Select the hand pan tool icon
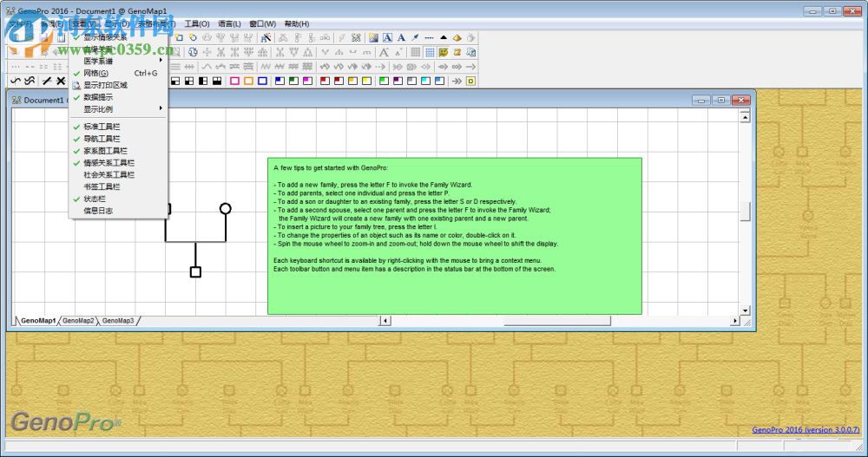 point(471,37)
